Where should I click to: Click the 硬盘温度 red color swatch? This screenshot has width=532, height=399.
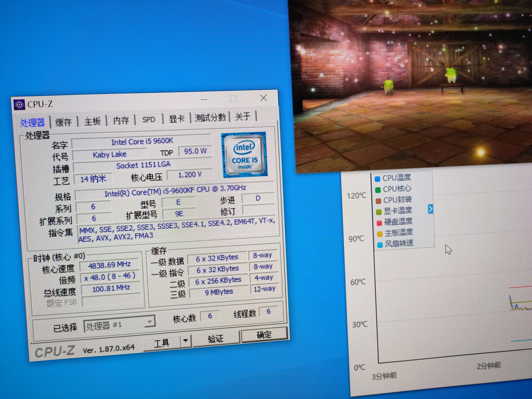379,223
